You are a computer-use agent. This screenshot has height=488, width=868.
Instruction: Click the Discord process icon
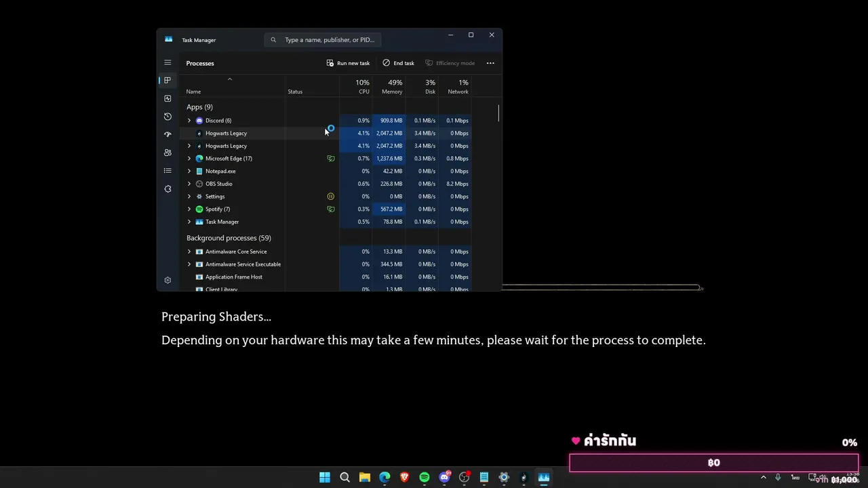(199, 121)
